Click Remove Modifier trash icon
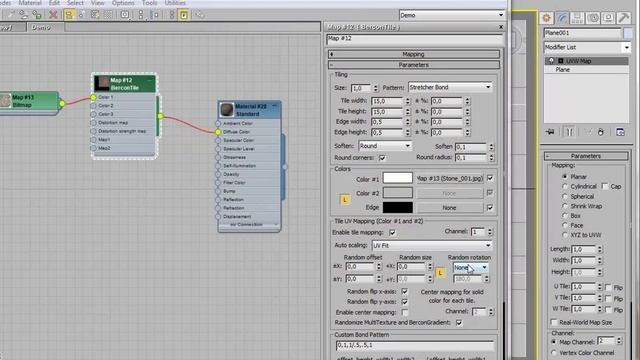The height and width of the screenshot is (360, 640). [601, 132]
